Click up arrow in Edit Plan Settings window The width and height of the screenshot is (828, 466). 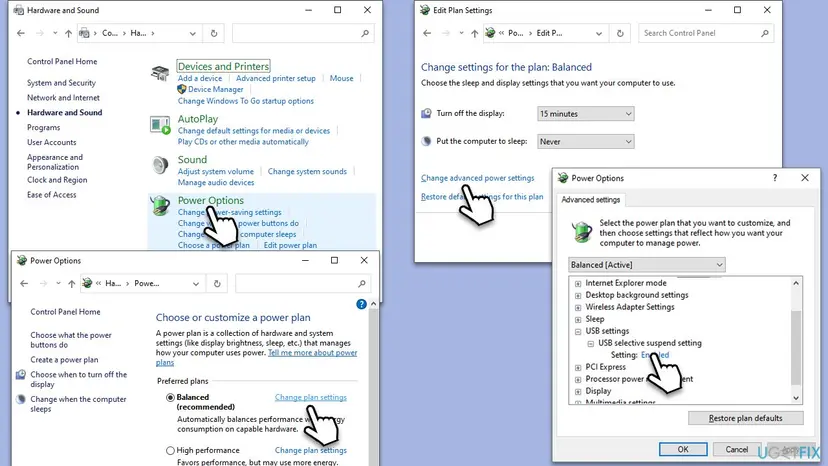click(474, 33)
